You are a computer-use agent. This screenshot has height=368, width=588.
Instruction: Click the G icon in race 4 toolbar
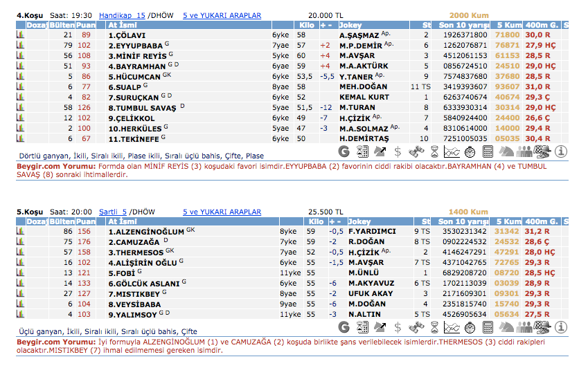(x=344, y=151)
